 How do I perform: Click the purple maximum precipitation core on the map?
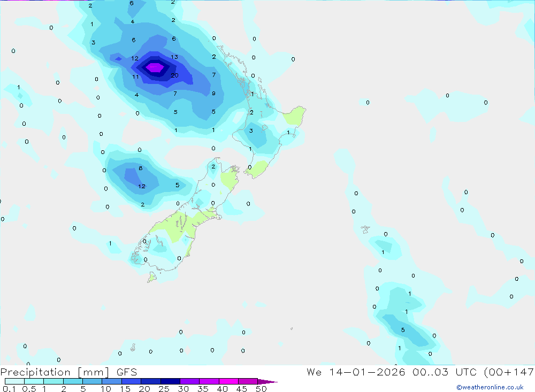[x=155, y=67]
